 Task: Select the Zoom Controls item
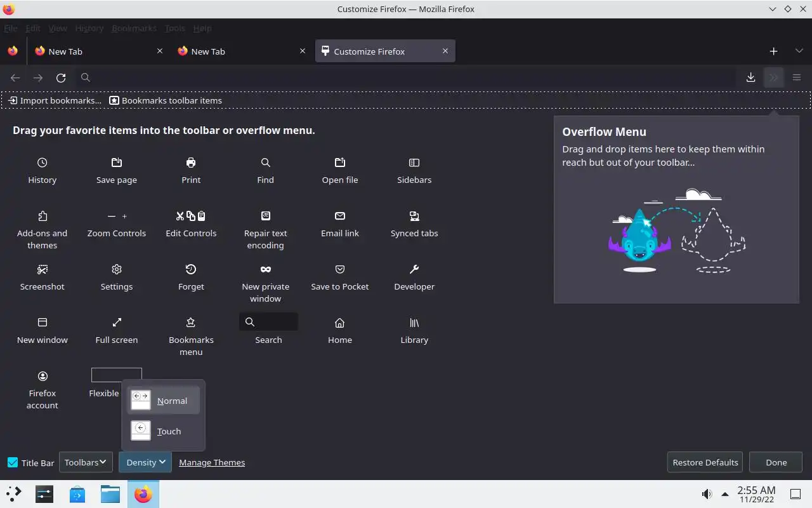point(117,224)
